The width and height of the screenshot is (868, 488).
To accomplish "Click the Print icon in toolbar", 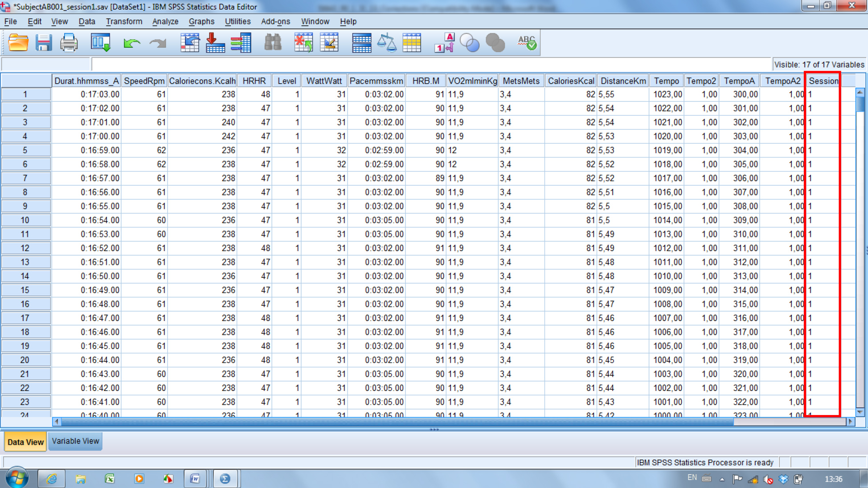I will pyautogui.click(x=69, y=43).
